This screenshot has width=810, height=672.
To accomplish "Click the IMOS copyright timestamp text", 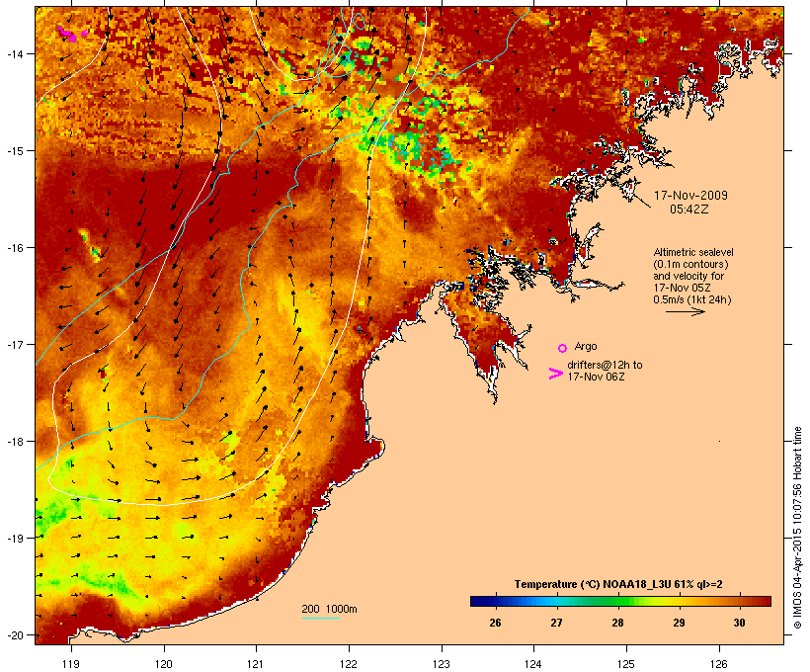I will tap(797, 528).
